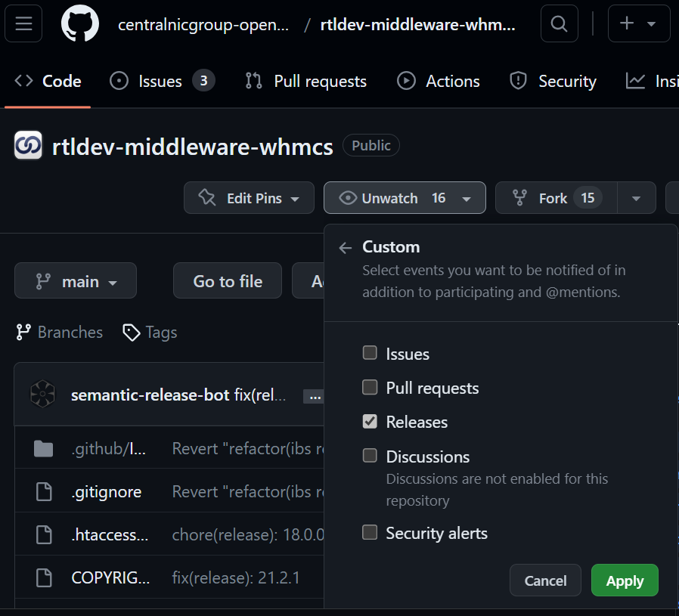679x616 pixels.
Task: Open the .gitignore file
Action: click(x=106, y=492)
